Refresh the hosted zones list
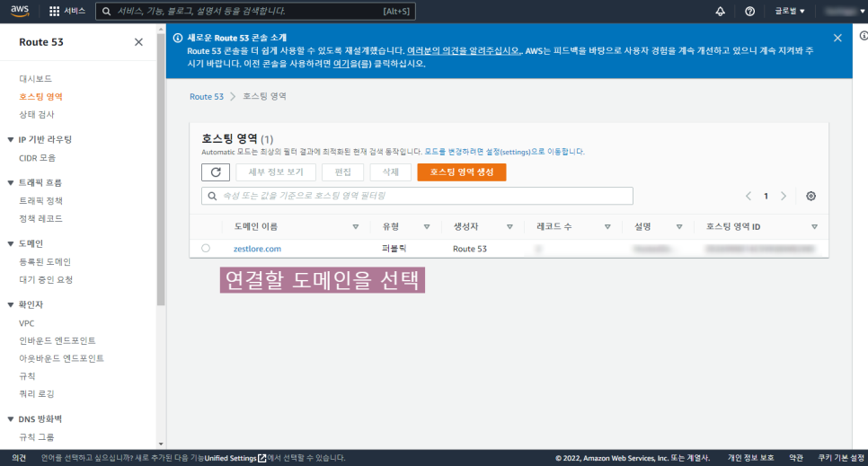The image size is (868, 466). click(x=216, y=172)
